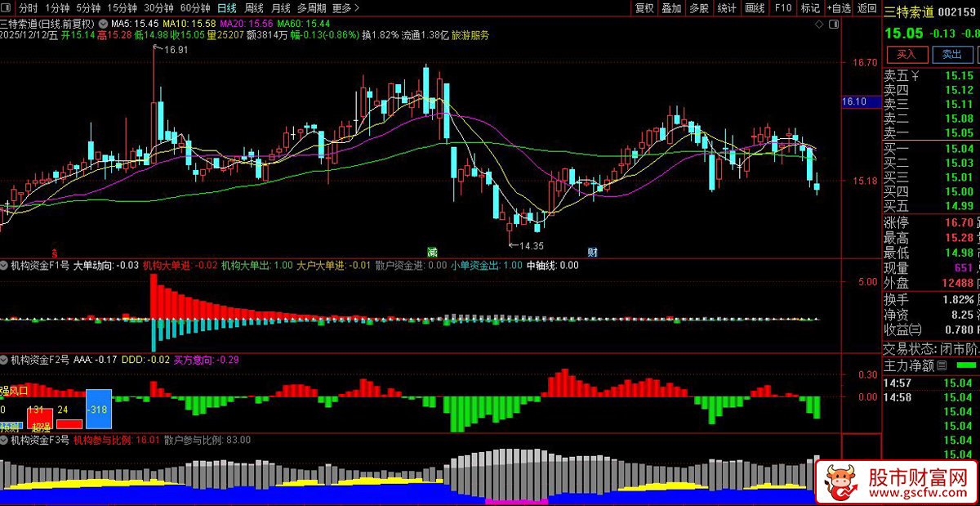Click the 卖五 price 15.15
The height and width of the screenshot is (506, 980).
coord(959,77)
